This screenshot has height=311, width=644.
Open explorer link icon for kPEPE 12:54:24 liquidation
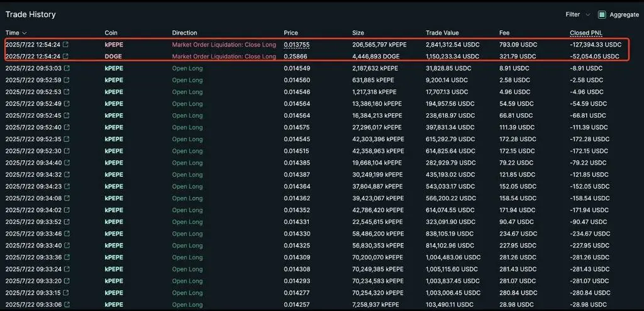65,45
